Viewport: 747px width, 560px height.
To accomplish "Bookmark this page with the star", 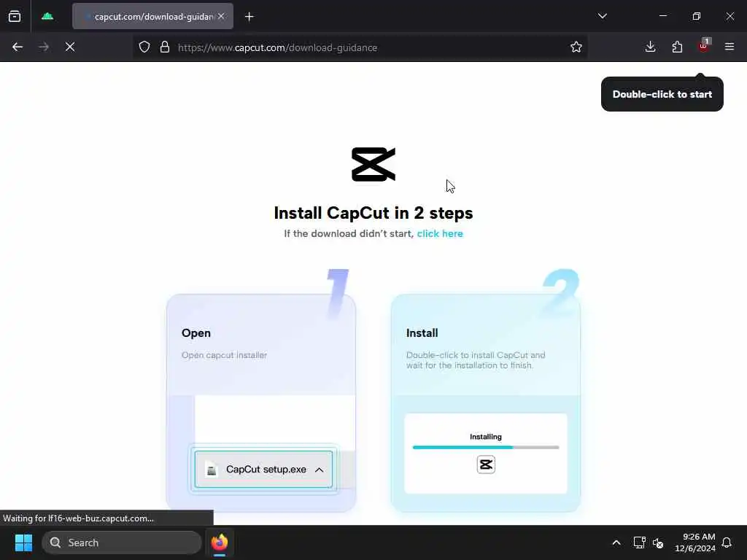I will click(x=576, y=47).
